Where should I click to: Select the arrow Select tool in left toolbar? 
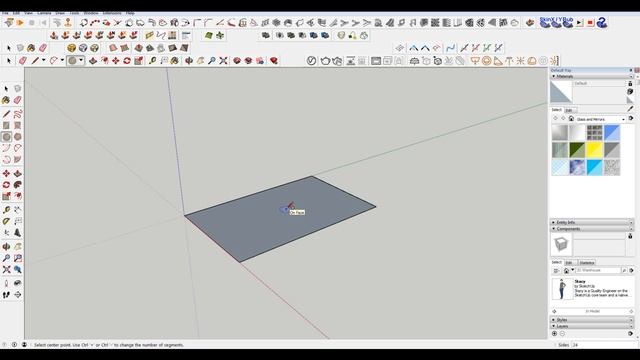[x=6, y=89]
